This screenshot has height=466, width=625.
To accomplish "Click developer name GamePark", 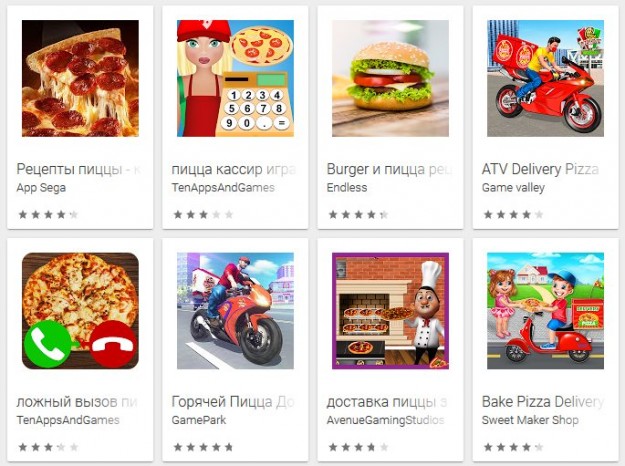I will click(x=199, y=420).
